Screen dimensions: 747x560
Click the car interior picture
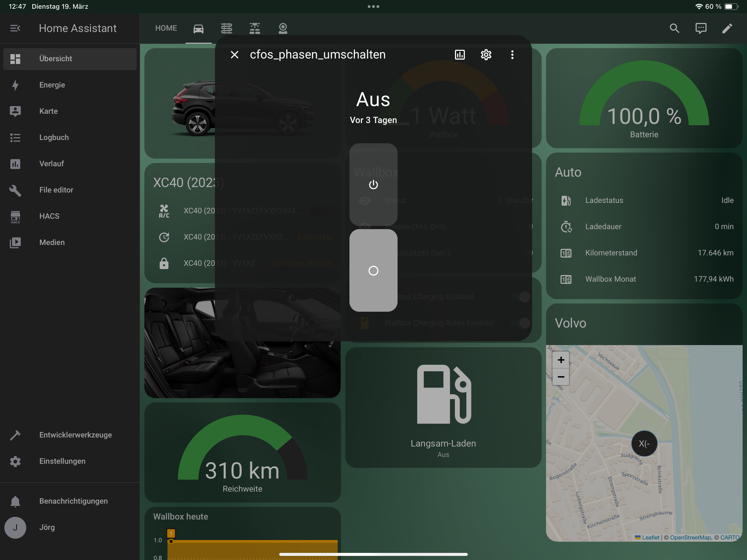[243, 343]
